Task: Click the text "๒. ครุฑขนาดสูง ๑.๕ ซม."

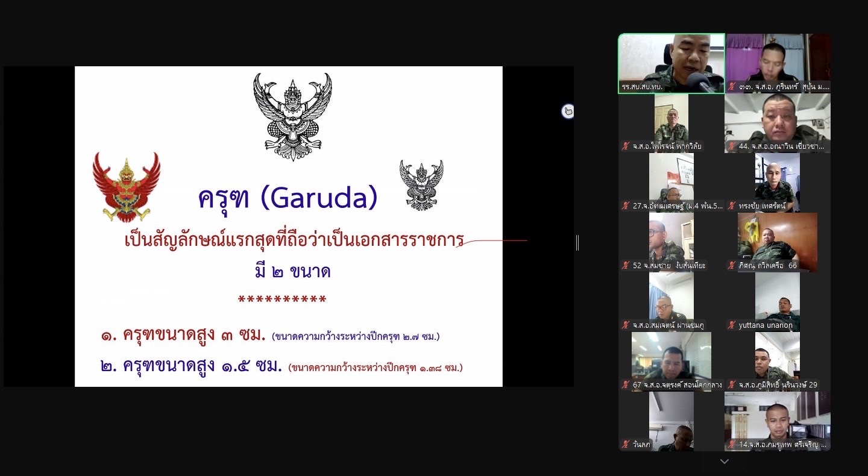Action: point(191,365)
